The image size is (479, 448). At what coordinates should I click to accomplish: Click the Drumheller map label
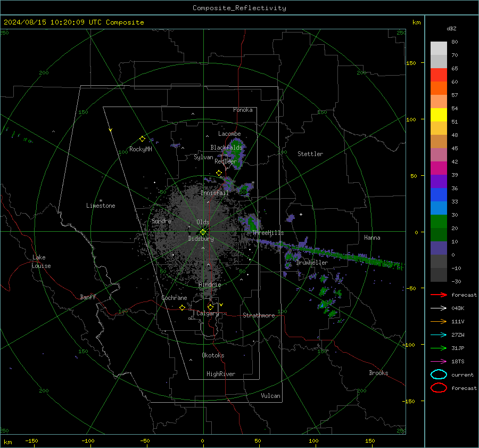[x=312, y=263]
